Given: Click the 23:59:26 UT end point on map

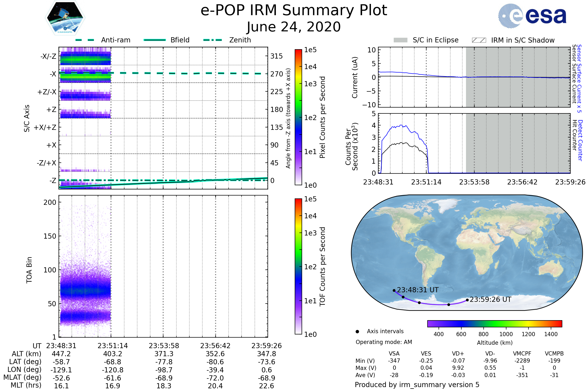Looking at the screenshot, I should coord(467,300).
